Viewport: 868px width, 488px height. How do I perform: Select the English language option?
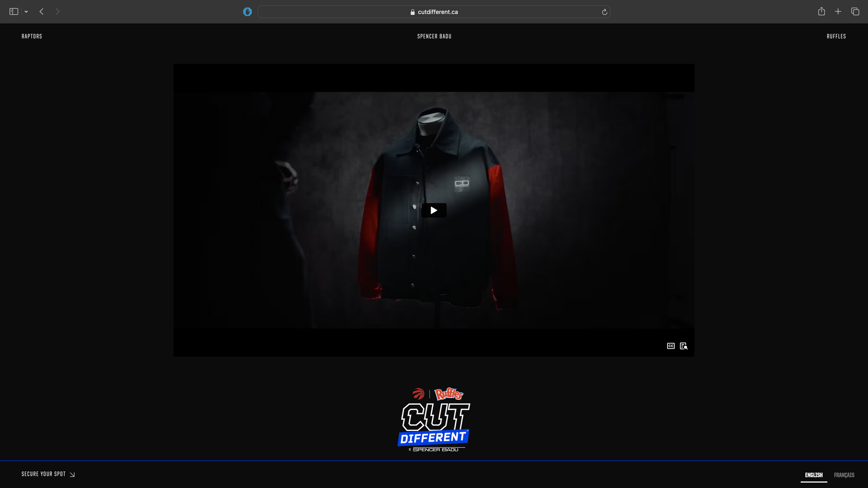[x=813, y=475]
